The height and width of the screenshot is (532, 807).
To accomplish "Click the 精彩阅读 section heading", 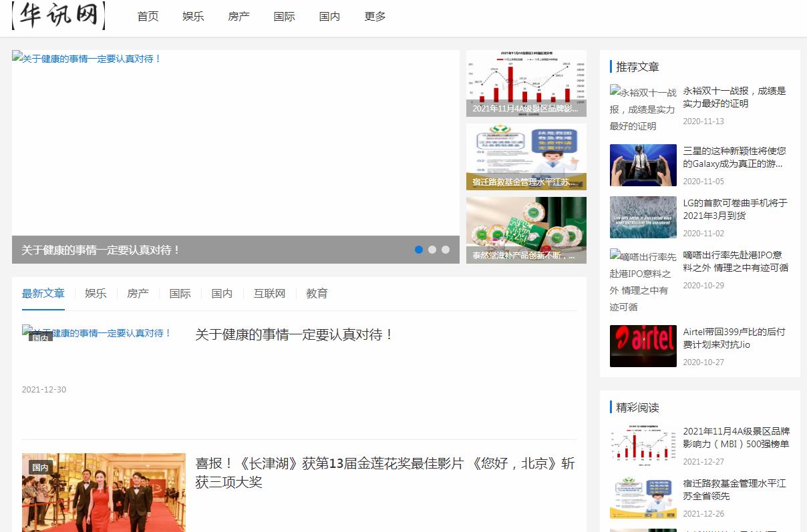I will 638,407.
